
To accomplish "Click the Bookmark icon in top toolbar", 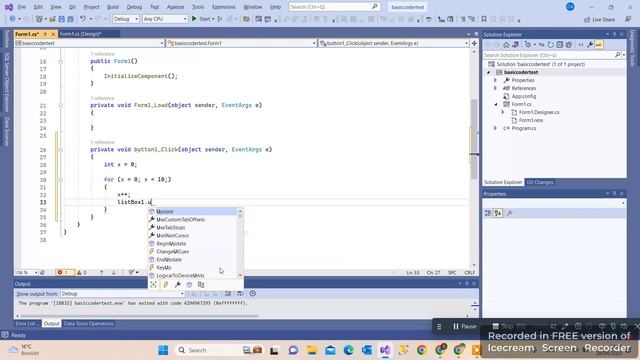I will (484, 19).
